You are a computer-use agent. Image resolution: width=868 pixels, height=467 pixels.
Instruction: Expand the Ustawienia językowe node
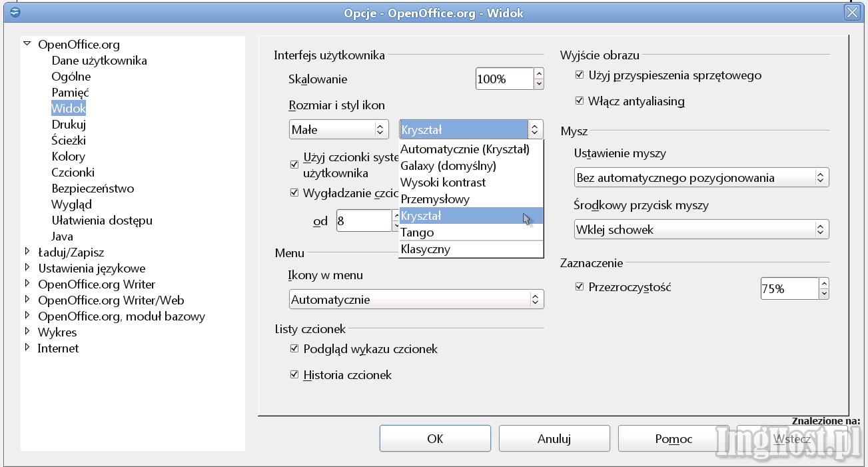tap(27, 268)
